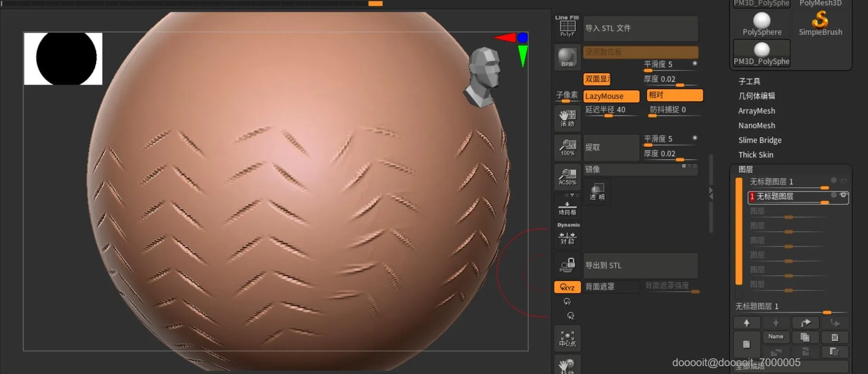Toggle the 双面显示 double-sided display

597,79
